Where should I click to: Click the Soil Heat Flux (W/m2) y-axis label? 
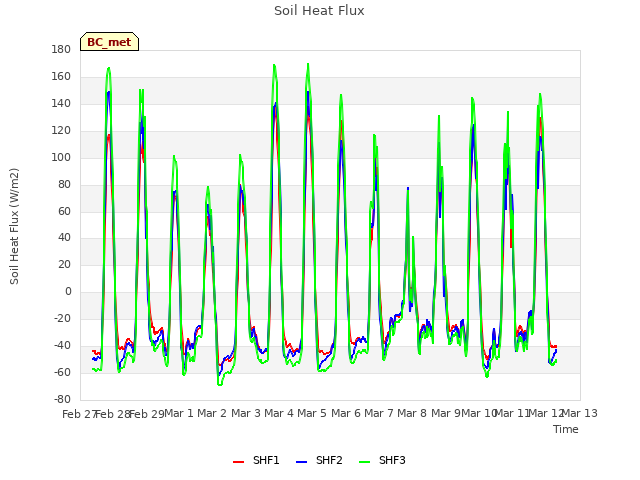tap(14, 226)
